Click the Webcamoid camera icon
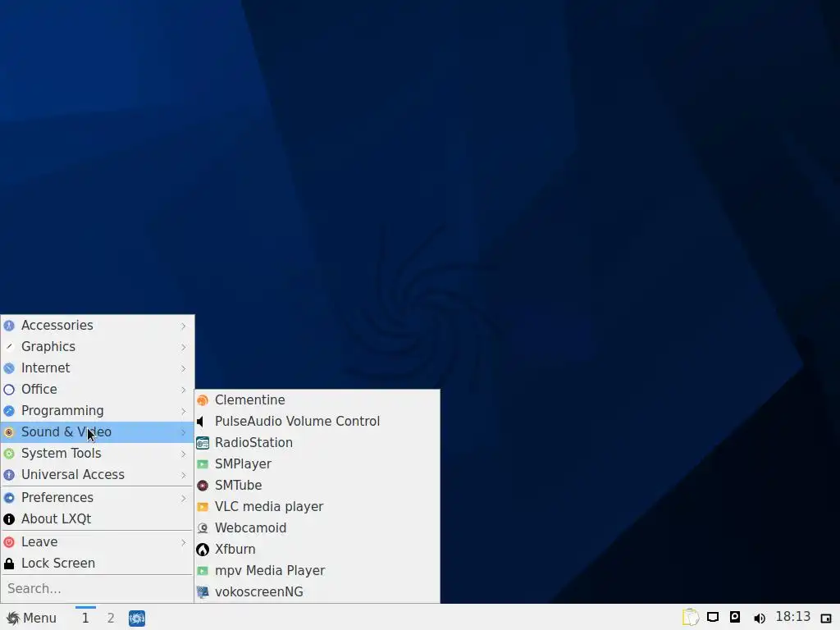This screenshot has width=840, height=630. pyautogui.click(x=203, y=528)
